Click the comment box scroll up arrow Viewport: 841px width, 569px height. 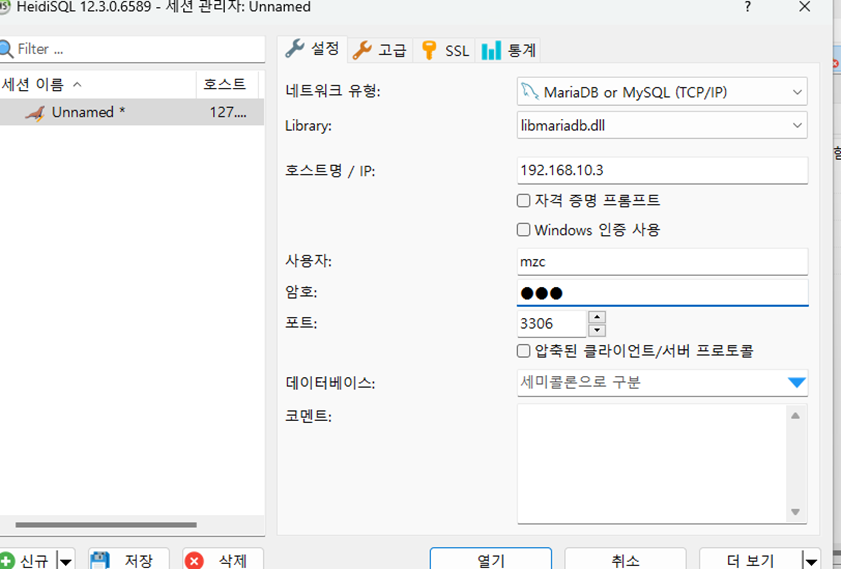click(x=795, y=416)
